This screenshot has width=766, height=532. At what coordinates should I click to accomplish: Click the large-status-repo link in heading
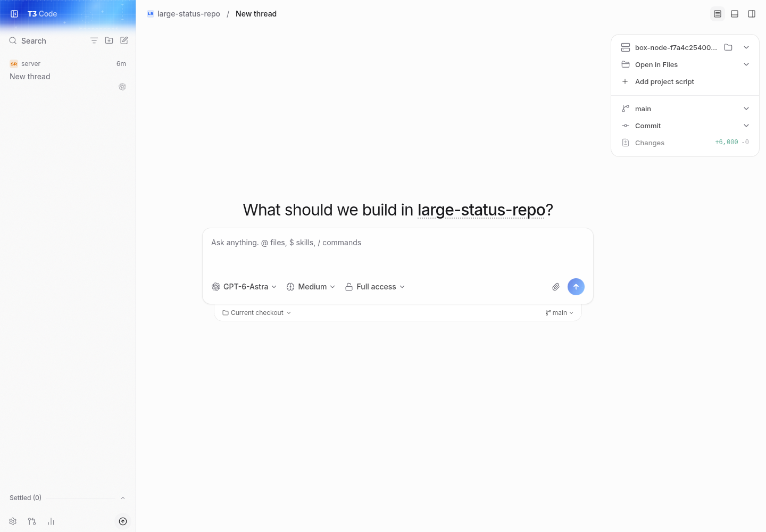point(481,210)
